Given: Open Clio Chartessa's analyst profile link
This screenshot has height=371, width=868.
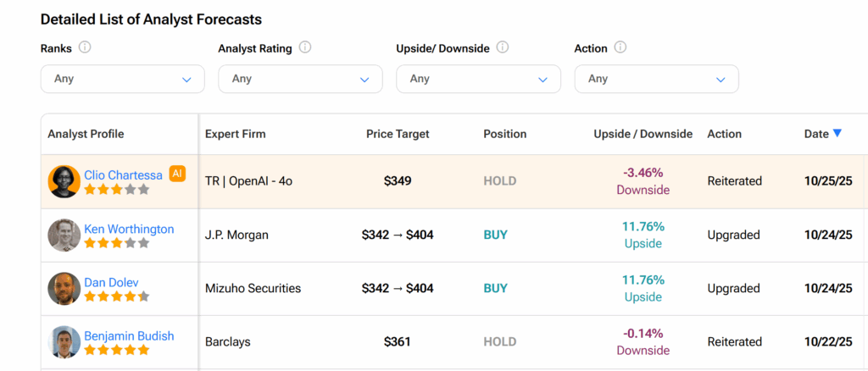Looking at the screenshot, I should (123, 175).
